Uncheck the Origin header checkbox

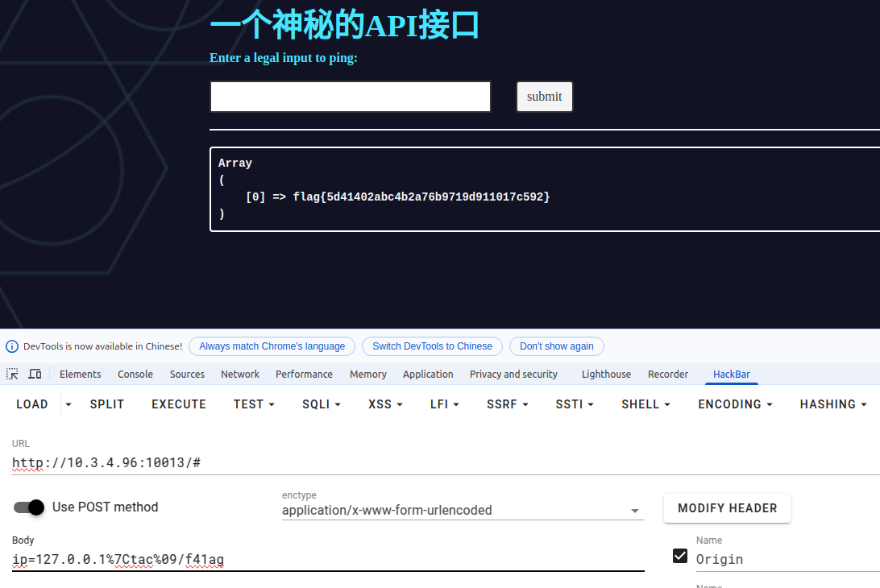tap(680, 557)
